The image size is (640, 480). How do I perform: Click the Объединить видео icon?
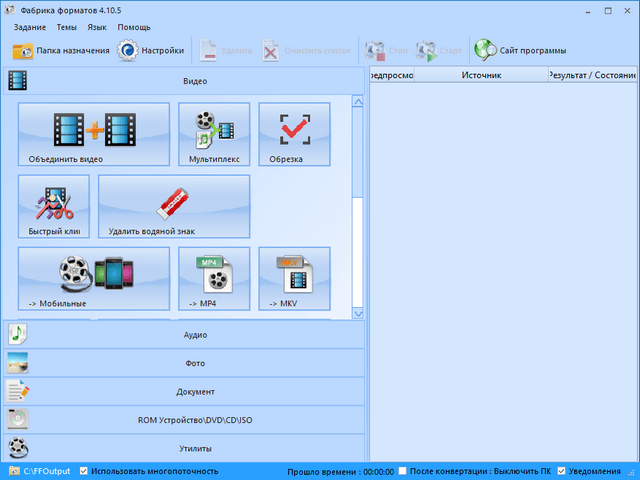[x=93, y=127]
